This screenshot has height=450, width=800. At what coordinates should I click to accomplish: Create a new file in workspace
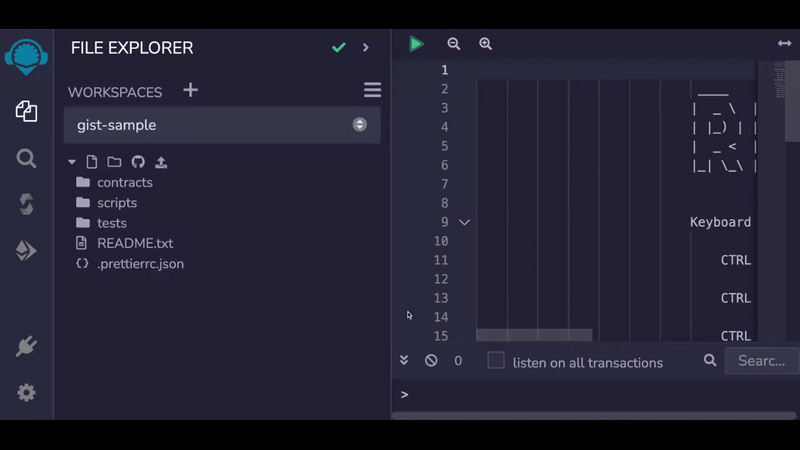(x=92, y=162)
